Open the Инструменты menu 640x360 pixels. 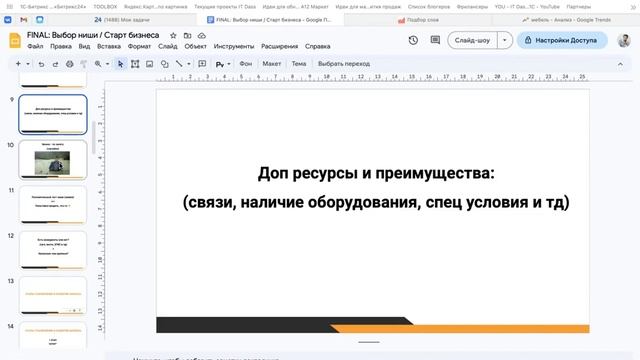click(x=233, y=46)
